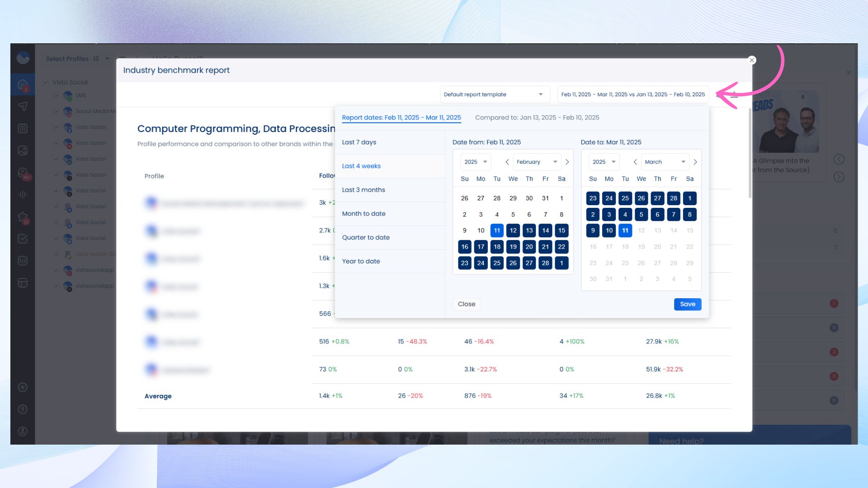Select the Quarter to date option
Viewport: 868px width, 488px height.
[x=365, y=237]
